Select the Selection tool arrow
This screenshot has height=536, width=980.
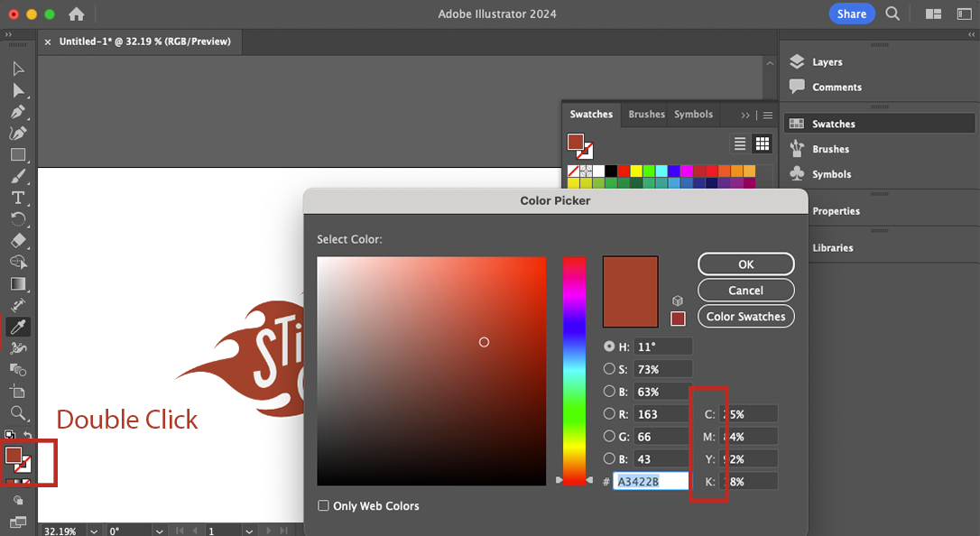click(18, 69)
